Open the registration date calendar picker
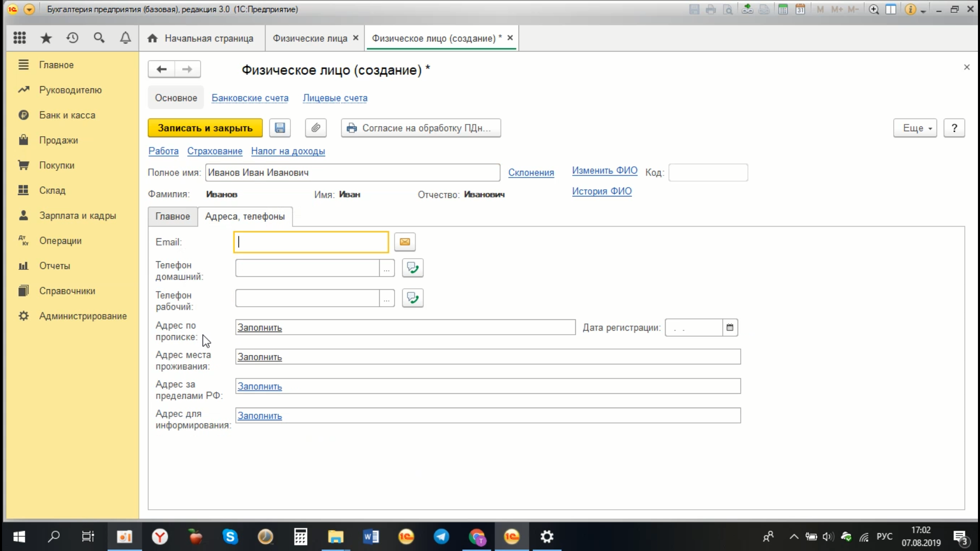Screen dimensions: 980x551 (730, 328)
